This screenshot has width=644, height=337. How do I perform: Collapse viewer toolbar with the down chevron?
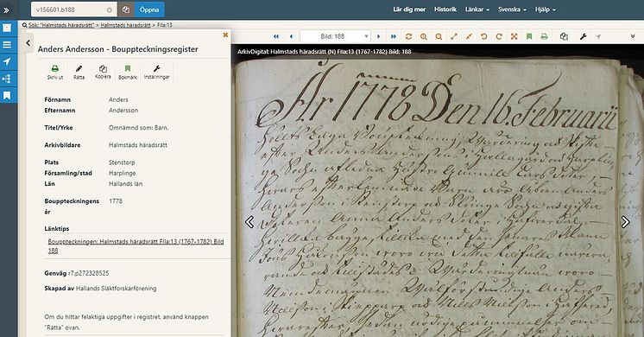(x=633, y=36)
